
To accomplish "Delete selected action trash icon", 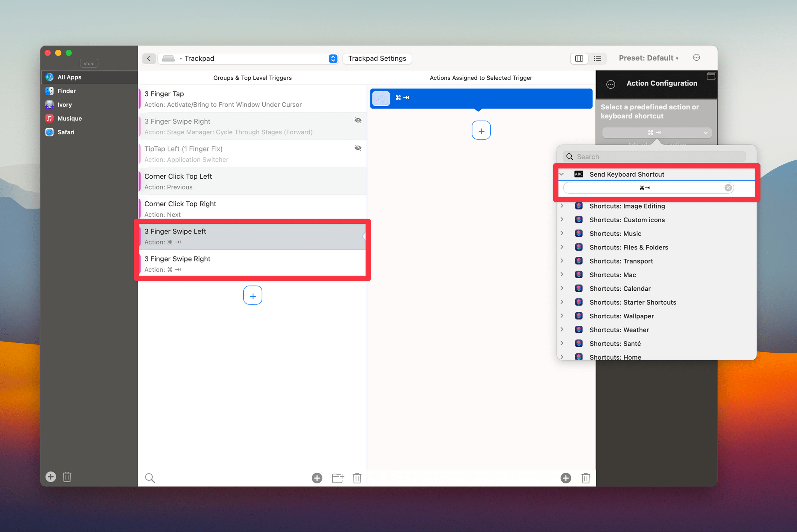I will coord(586,478).
